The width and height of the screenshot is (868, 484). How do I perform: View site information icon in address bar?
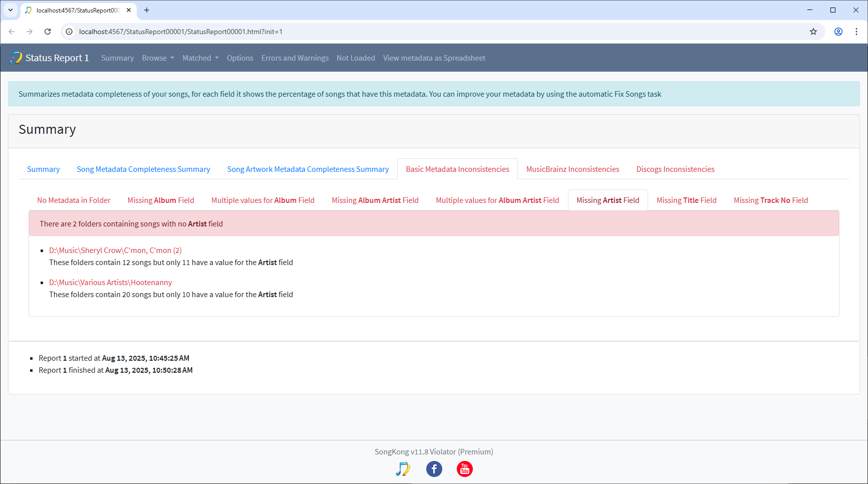tap(69, 32)
